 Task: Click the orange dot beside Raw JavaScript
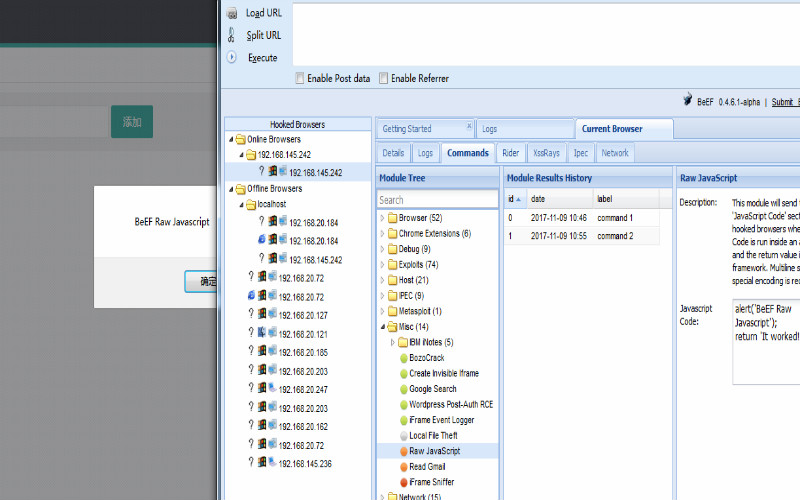(x=404, y=452)
